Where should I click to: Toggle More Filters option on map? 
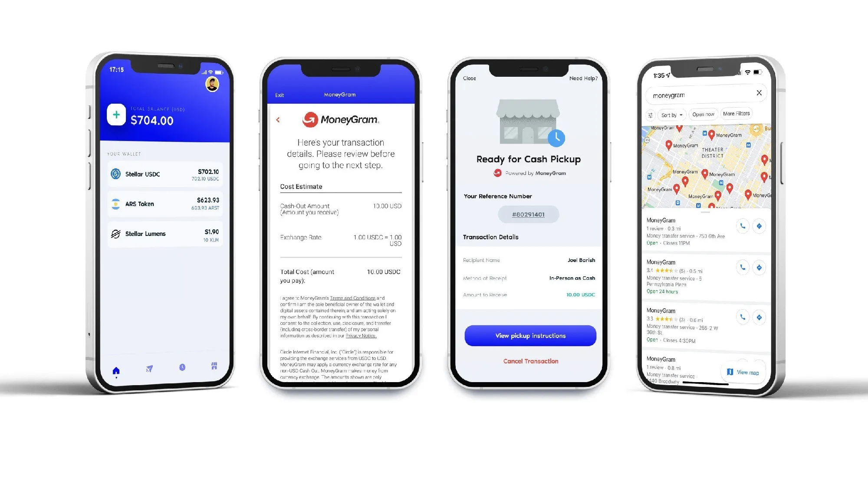(735, 114)
